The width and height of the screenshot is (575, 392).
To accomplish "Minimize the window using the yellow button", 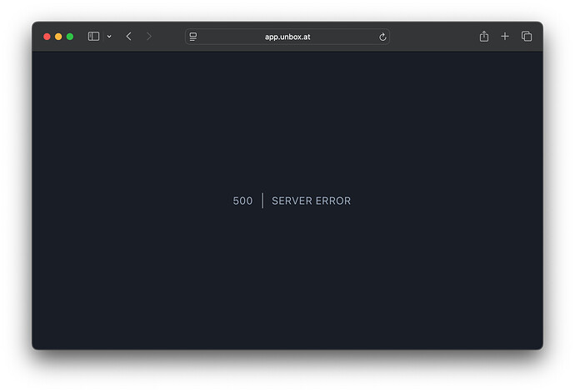I will click(x=58, y=37).
